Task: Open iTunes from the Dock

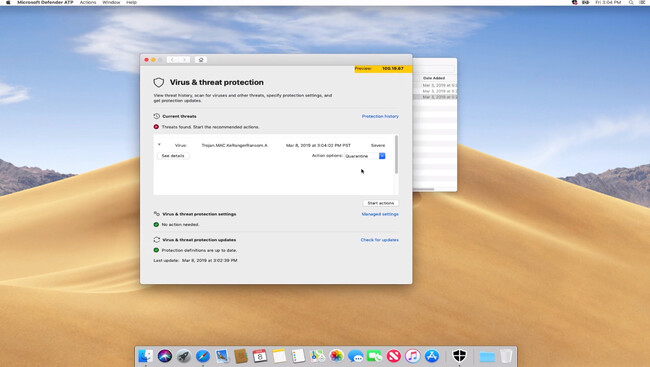Action: 412,356
